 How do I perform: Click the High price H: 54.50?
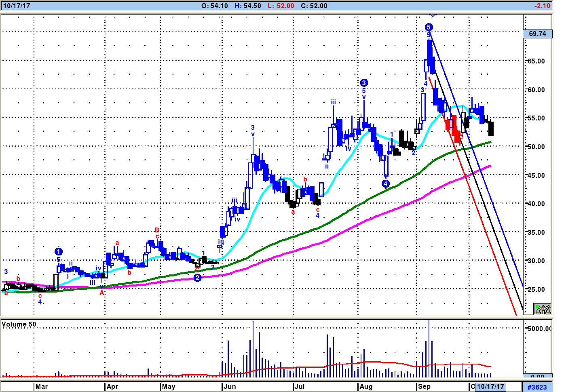247,6
